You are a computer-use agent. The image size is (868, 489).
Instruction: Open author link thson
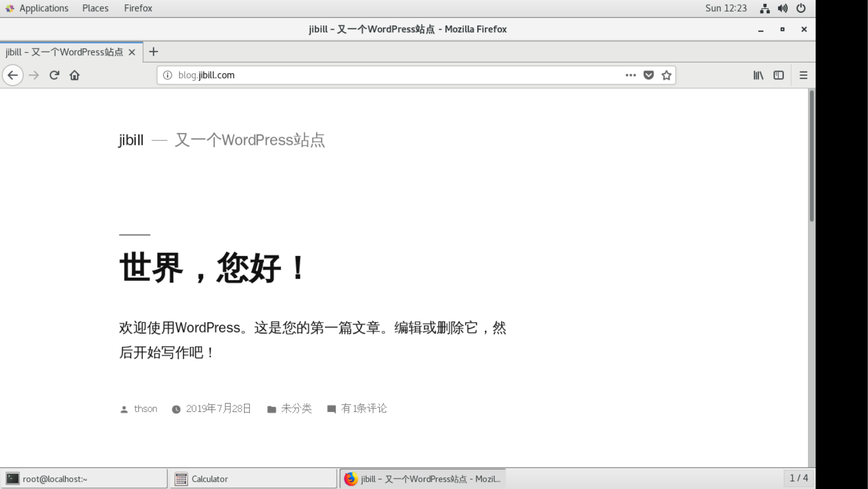(145, 409)
